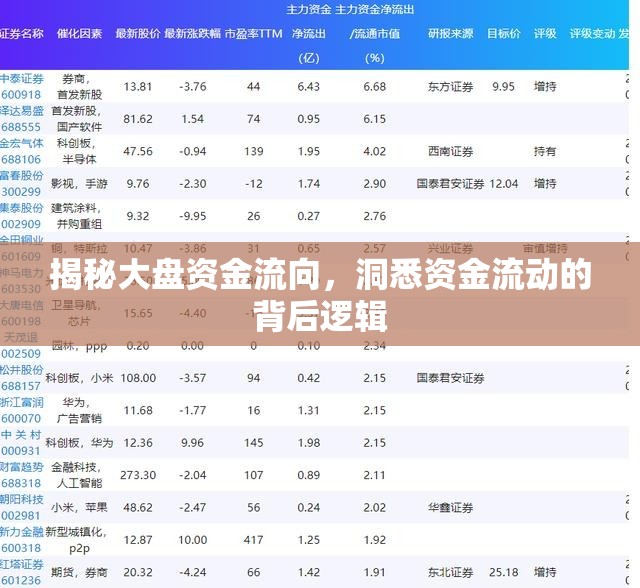Open the 中泰证券 stock link
The width and height of the screenshot is (640, 588).
click(x=21, y=78)
